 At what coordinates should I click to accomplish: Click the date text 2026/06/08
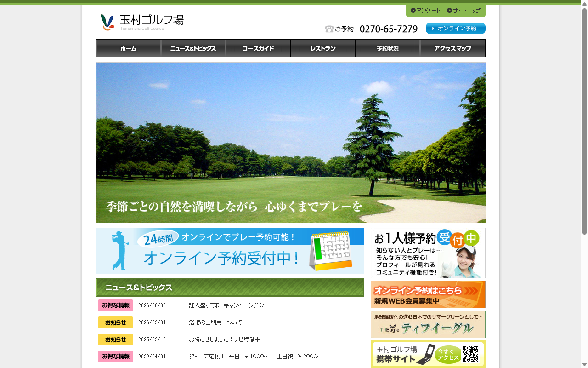(152, 305)
